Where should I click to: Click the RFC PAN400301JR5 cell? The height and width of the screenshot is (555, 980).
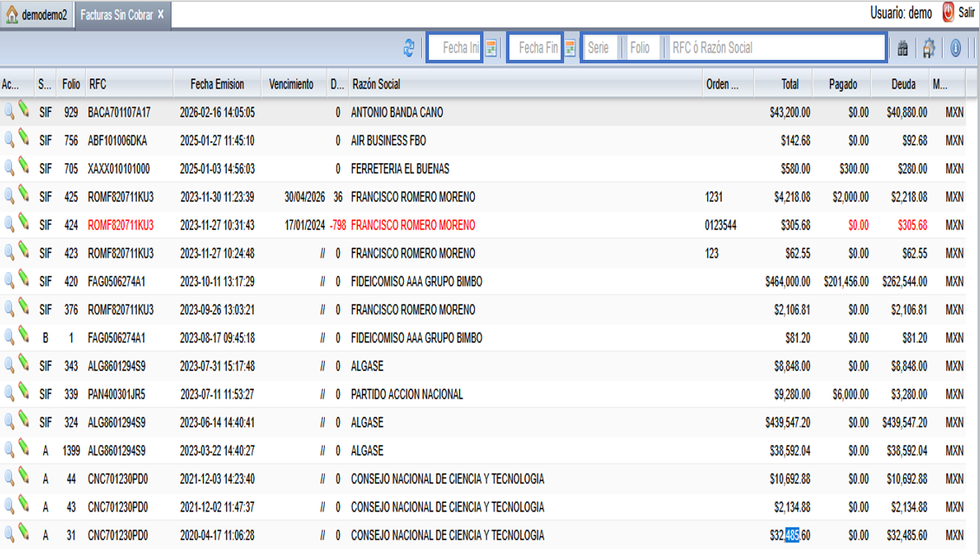116,395
